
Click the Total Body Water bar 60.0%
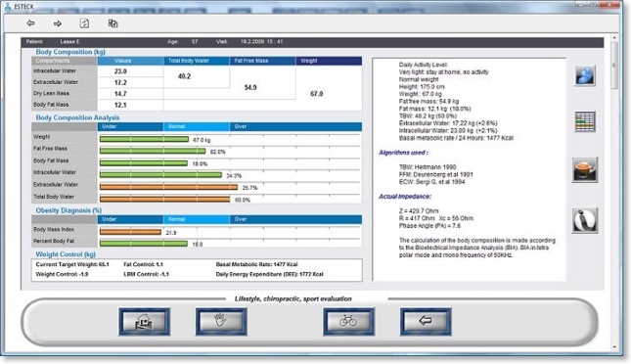pyautogui.click(x=165, y=200)
